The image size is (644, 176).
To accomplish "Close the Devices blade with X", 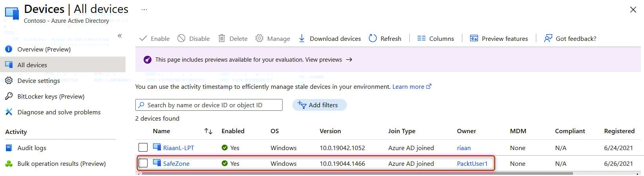I will click(633, 10).
